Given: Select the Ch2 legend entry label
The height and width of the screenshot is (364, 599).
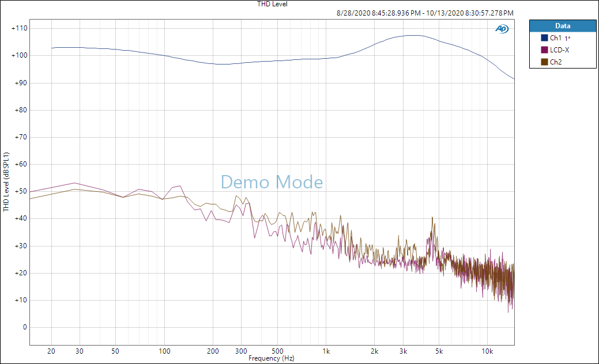Looking at the screenshot, I should 556,62.
